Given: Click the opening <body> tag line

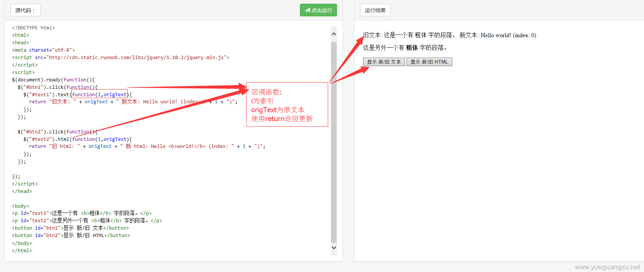Looking at the screenshot, I should click(x=20, y=206).
